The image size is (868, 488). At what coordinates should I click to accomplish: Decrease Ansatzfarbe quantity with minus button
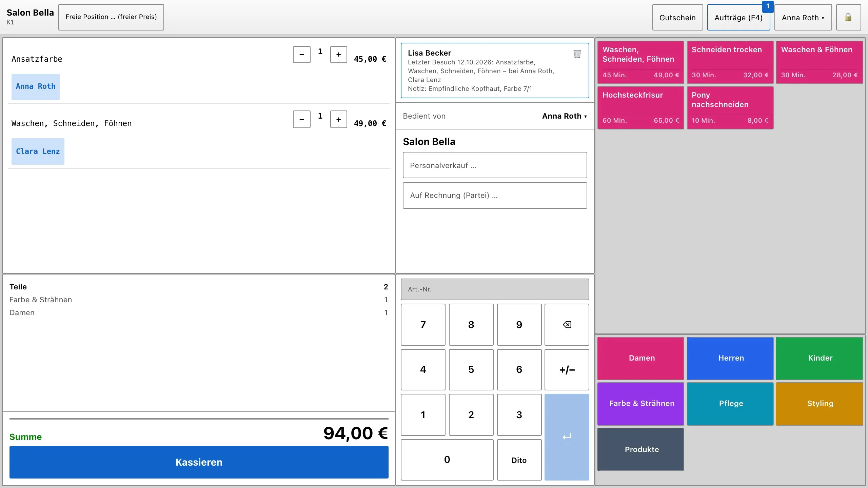pos(302,55)
